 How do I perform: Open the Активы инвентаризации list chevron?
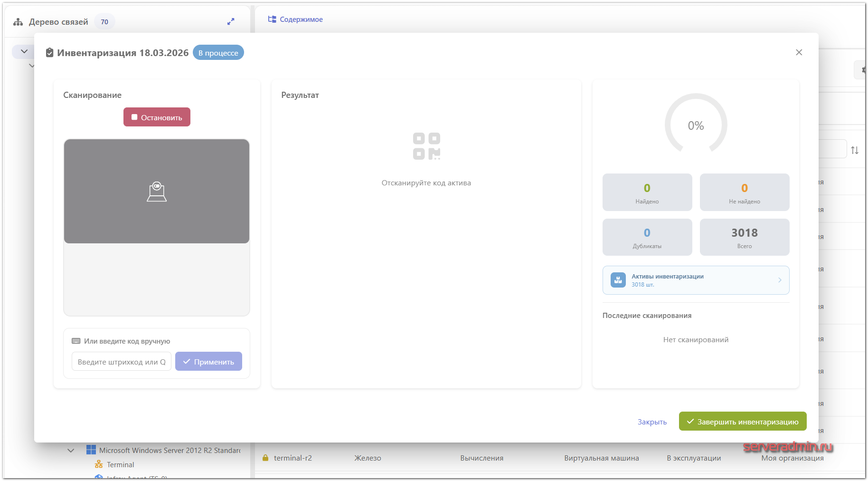point(780,280)
